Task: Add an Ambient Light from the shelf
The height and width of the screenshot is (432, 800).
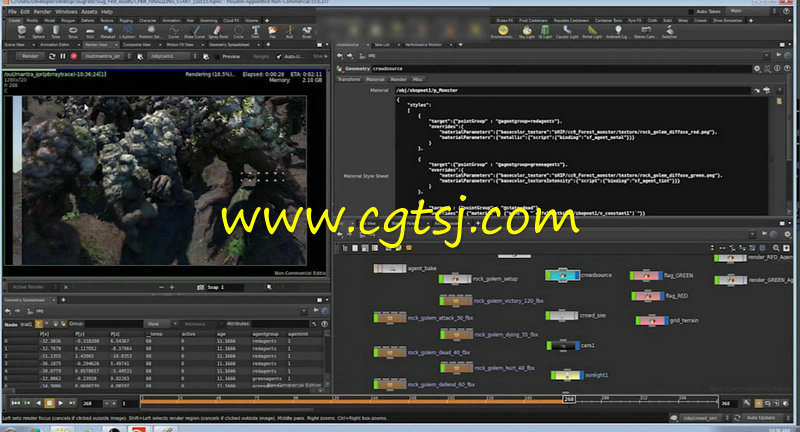Action: pyautogui.click(x=618, y=32)
